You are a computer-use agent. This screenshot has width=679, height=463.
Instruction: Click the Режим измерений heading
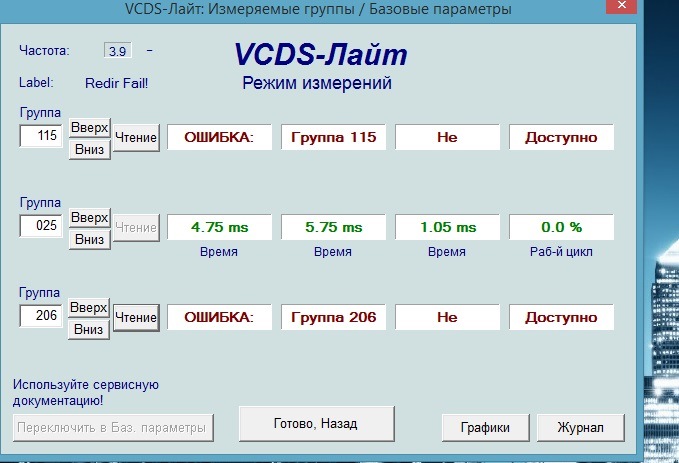point(317,83)
